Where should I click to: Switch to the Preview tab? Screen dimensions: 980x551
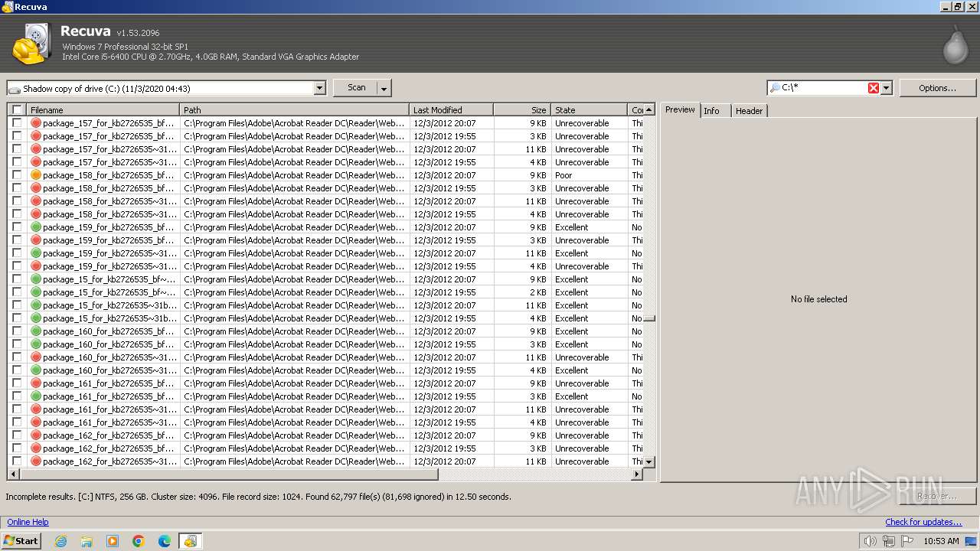pyautogui.click(x=680, y=109)
